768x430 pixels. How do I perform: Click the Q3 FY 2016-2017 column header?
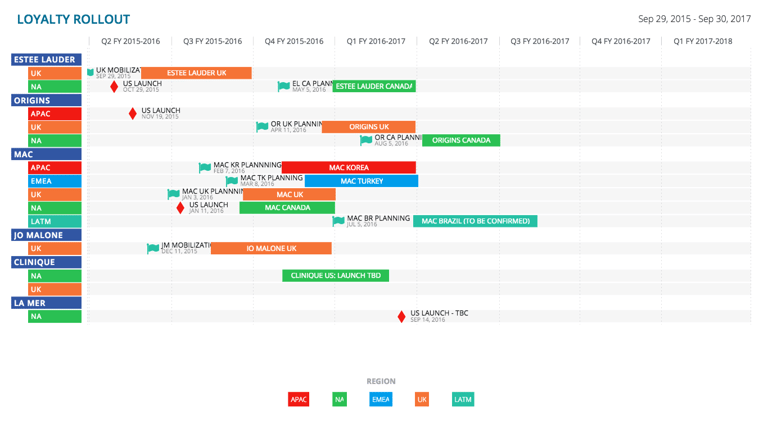point(540,41)
